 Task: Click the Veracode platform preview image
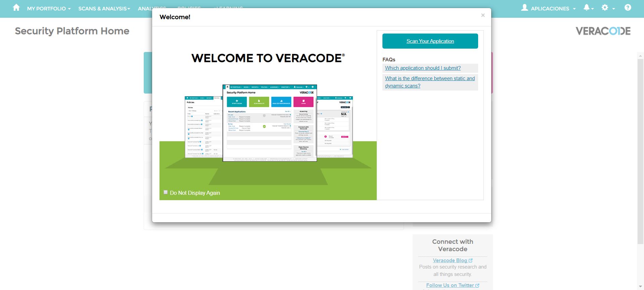pyautogui.click(x=269, y=123)
